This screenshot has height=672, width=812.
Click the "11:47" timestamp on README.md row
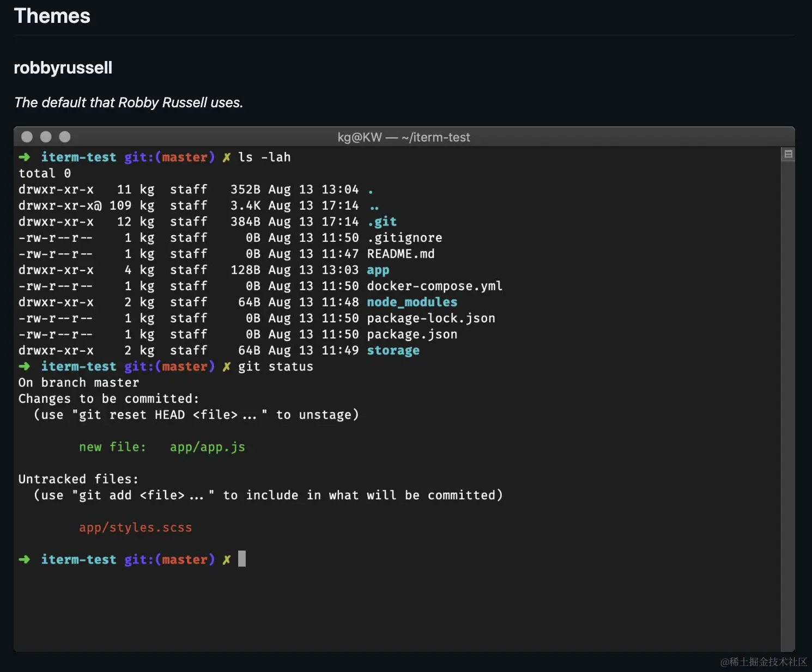[340, 254]
